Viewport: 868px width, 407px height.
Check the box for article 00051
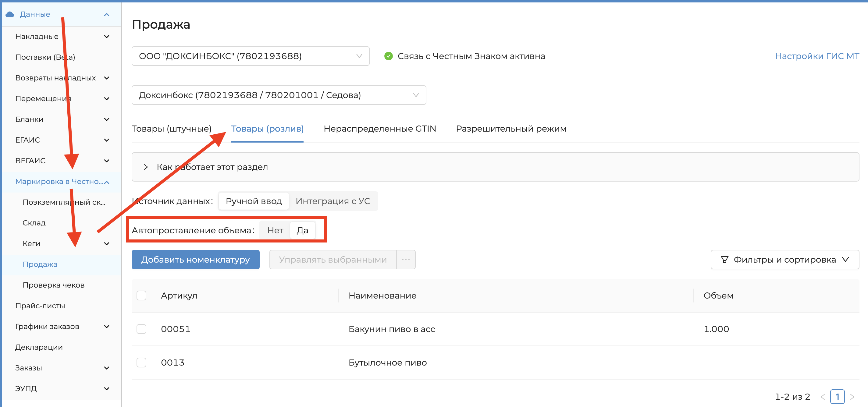141,329
